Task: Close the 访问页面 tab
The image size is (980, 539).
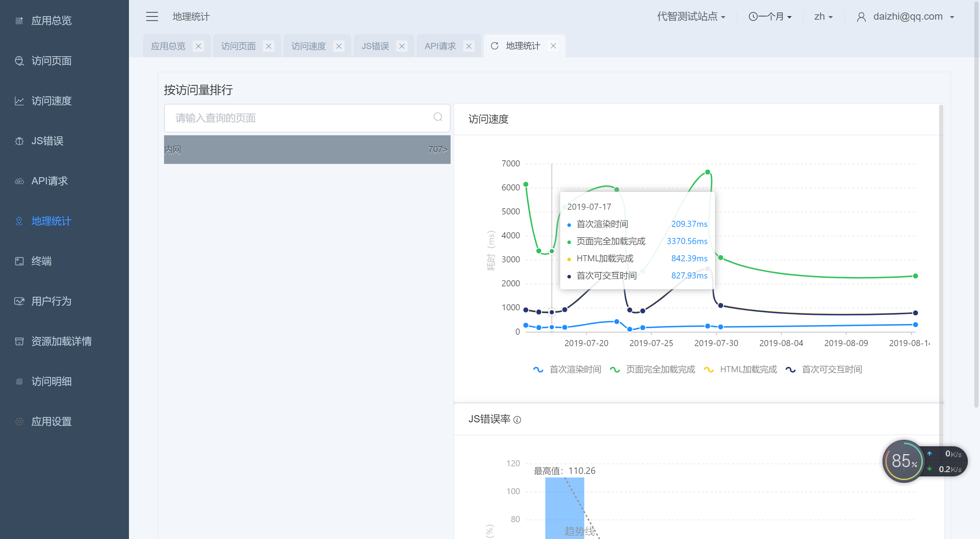Action: click(269, 46)
